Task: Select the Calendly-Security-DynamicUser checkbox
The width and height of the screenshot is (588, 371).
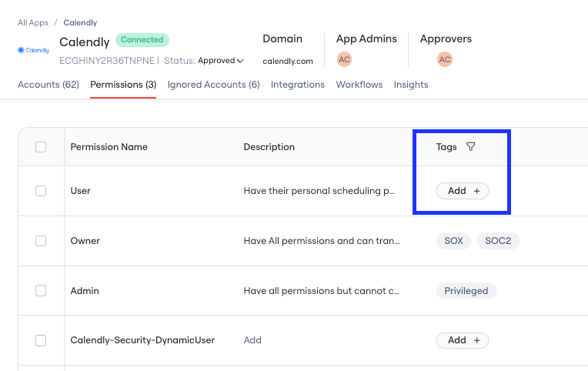Action: pos(41,341)
